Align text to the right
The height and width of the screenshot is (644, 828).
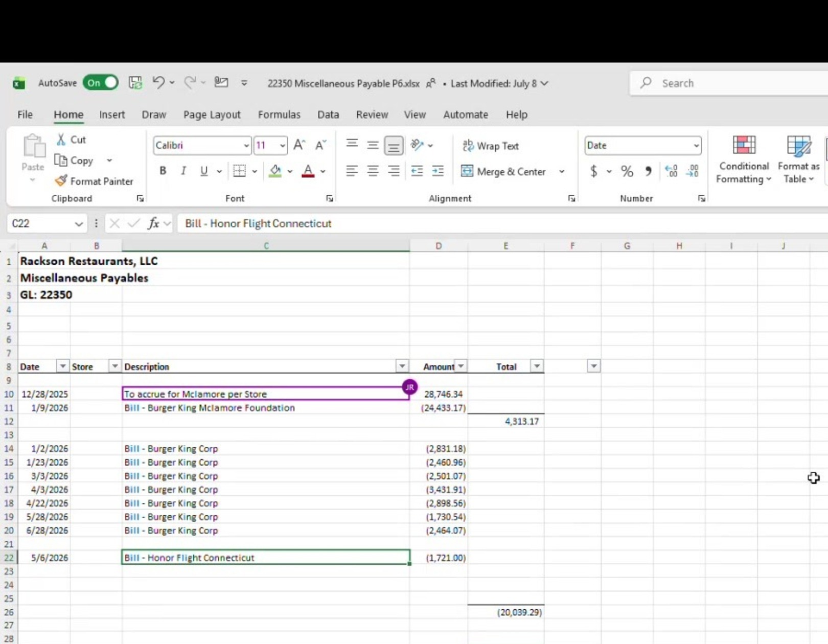click(x=394, y=171)
